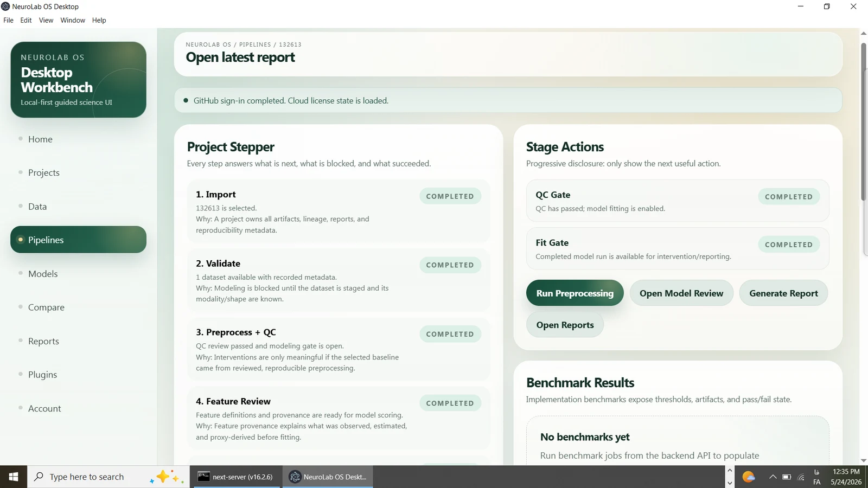This screenshot has height=488, width=868.
Task: Click COMPLETED badge of 2. Validate step
Action: click(x=450, y=265)
